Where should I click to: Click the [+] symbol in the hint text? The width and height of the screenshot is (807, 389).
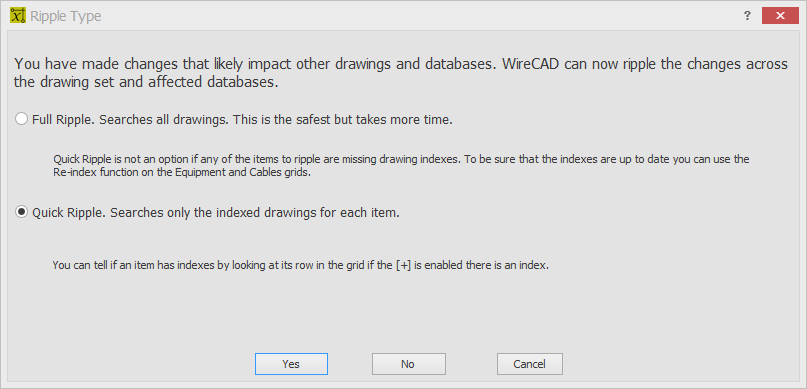[x=406, y=266]
